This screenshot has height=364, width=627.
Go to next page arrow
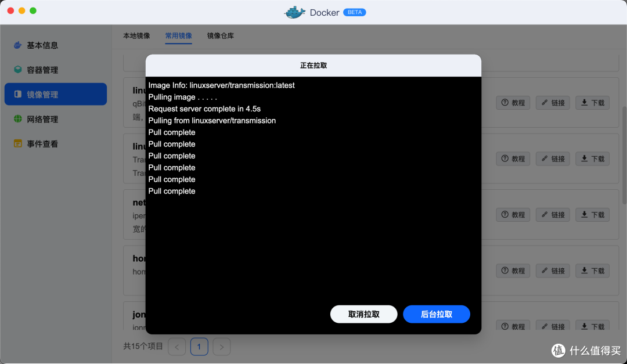(x=222, y=347)
